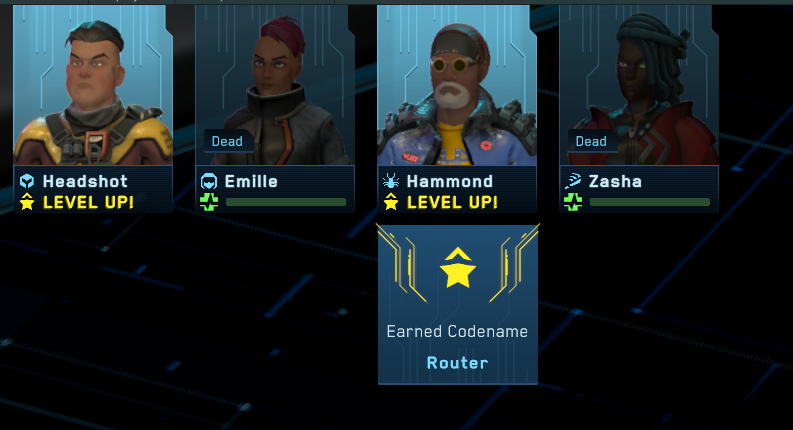Click the class icon beside Zasha

573,181
